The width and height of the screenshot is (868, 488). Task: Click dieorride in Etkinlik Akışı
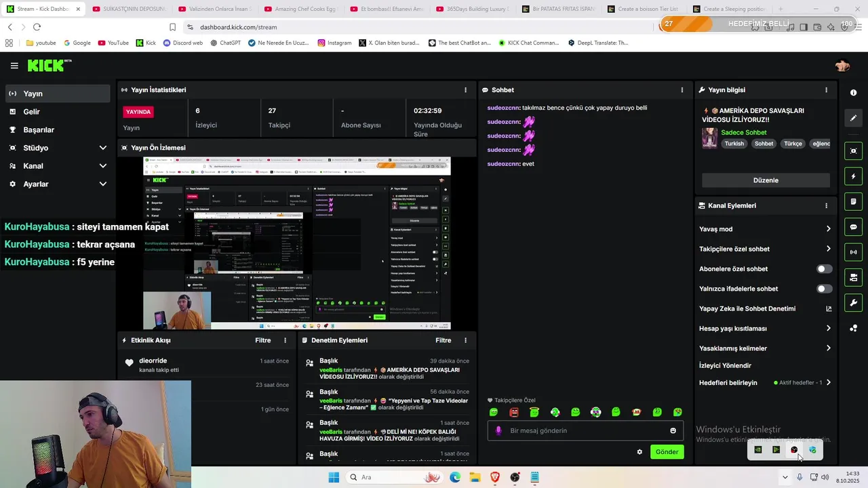click(153, 361)
